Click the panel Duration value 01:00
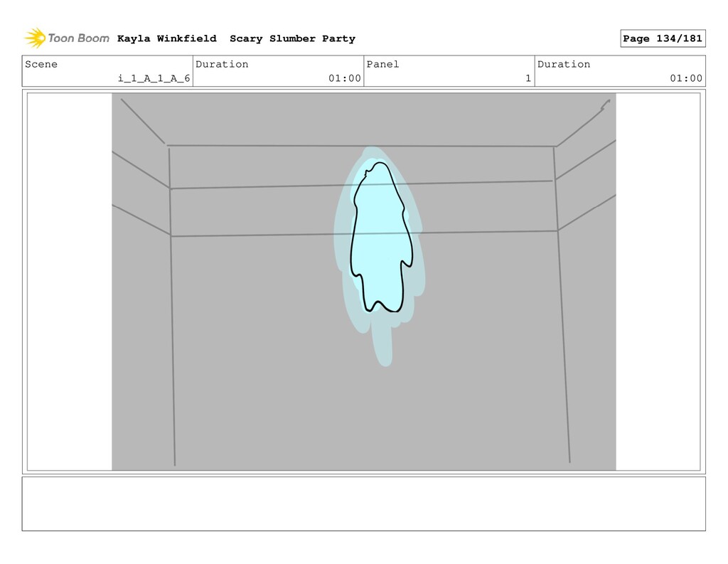 click(686, 78)
